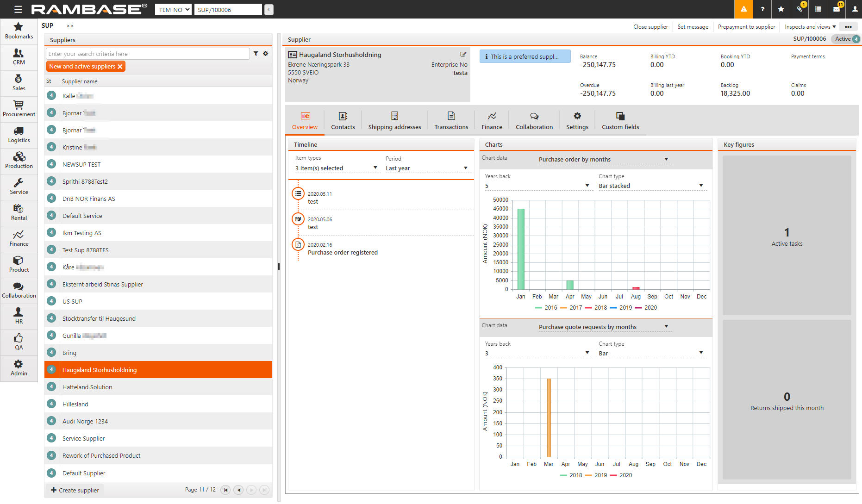Open the more options ellipsis button
Viewport: 862px width, 504px height.
click(848, 27)
